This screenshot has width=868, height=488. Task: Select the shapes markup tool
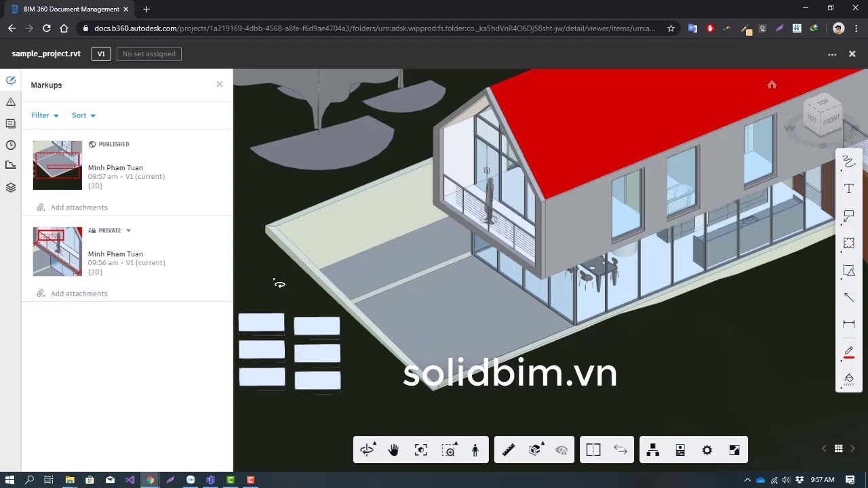[848, 270]
